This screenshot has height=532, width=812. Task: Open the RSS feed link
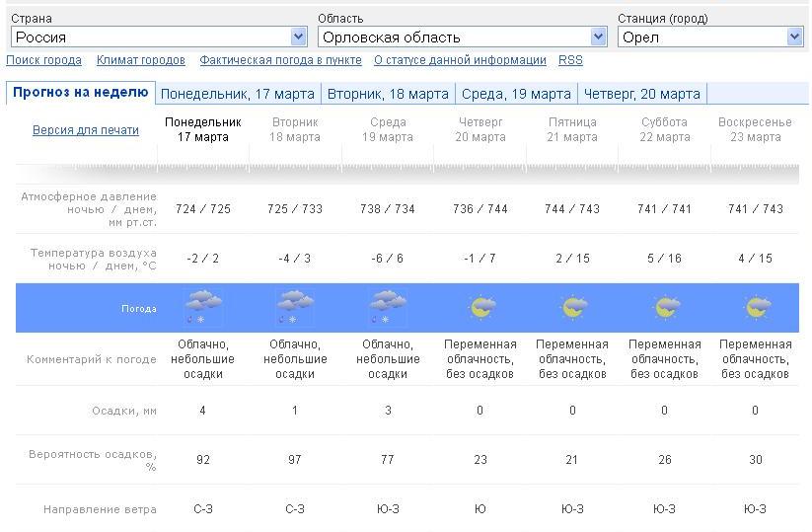(x=570, y=60)
